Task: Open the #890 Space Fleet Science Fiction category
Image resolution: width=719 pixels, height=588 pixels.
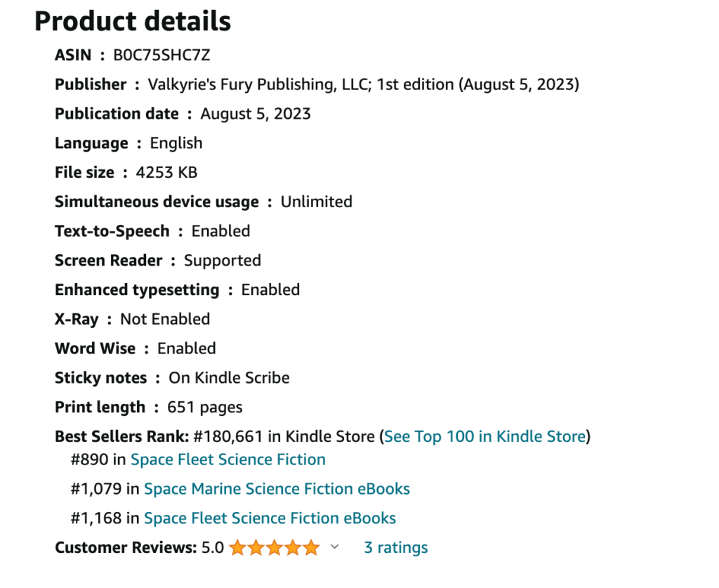Action: tap(227, 460)
